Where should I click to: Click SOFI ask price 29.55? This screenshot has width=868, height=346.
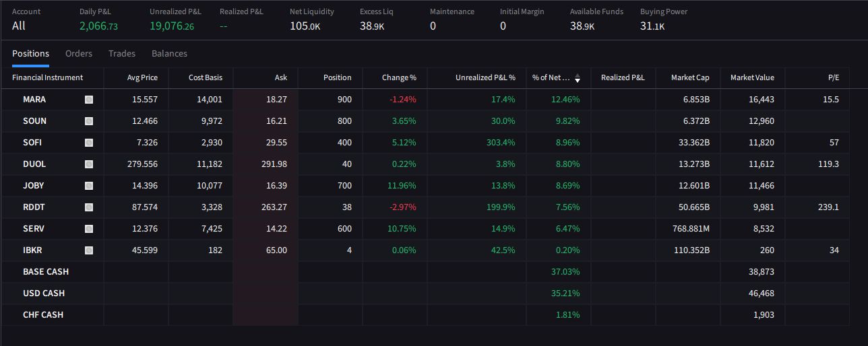(x=277, y=143)
